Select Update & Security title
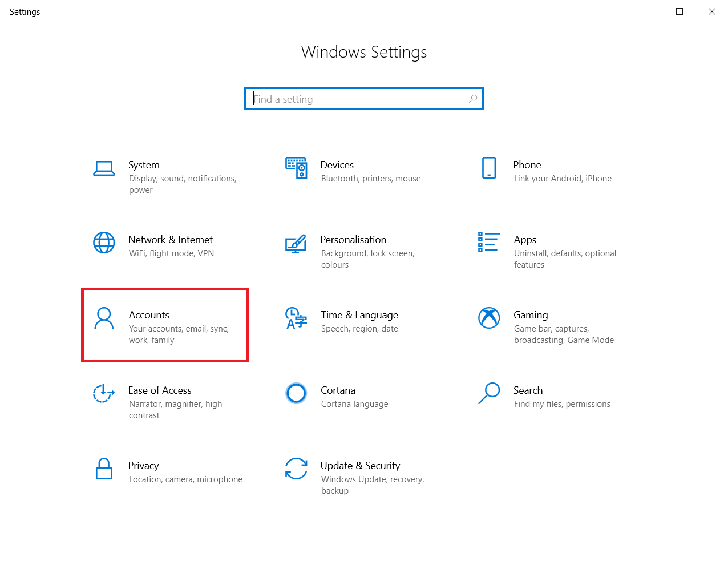 click(x=360, y=466)
